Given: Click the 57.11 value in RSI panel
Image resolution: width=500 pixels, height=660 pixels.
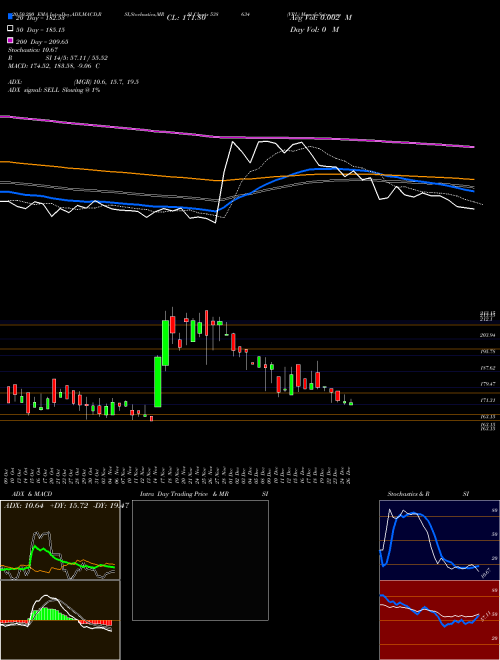Looking at the screenshot, I should point(485,617).
